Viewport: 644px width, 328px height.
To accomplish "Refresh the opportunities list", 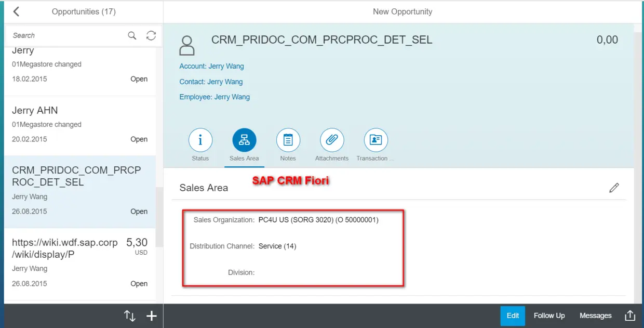I will point(151,35).
